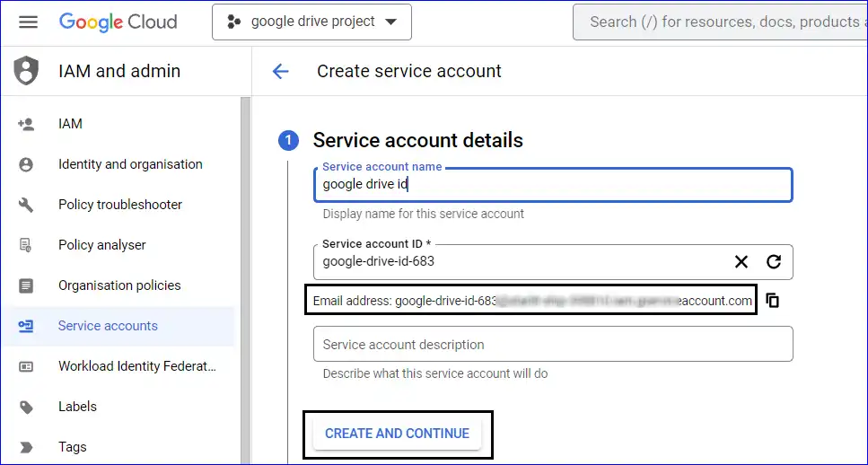Click the Policy troubleshooter wrench icon
The height and width of the screenshot is (465, 868).
[x=26, y=205]
